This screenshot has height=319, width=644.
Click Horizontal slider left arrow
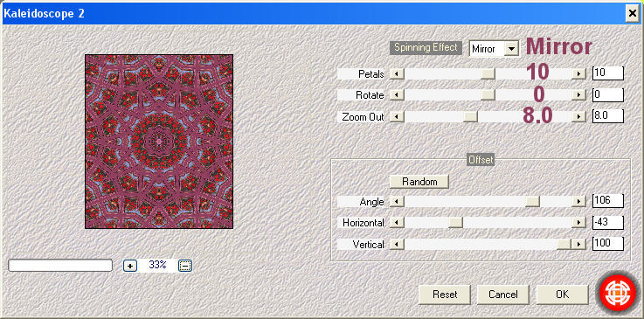(x=397, y=223)
